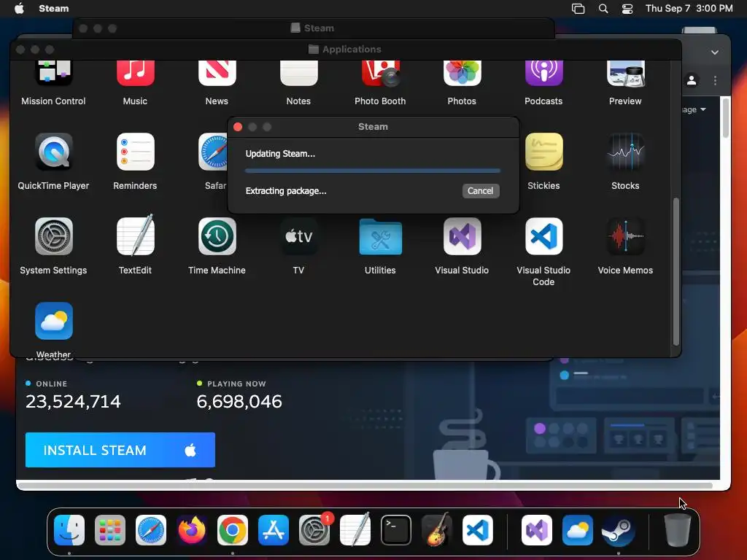Image resolution: width=747 pixels, height=560 pixels.
Task: Open Google Chrome from the Dock
Action: pyautogui.click(x=233, y=530)
